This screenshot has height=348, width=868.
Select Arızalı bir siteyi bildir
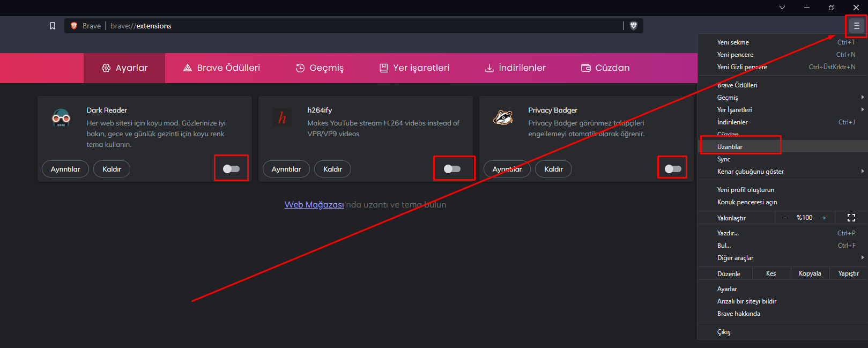(x=783, y=301)
